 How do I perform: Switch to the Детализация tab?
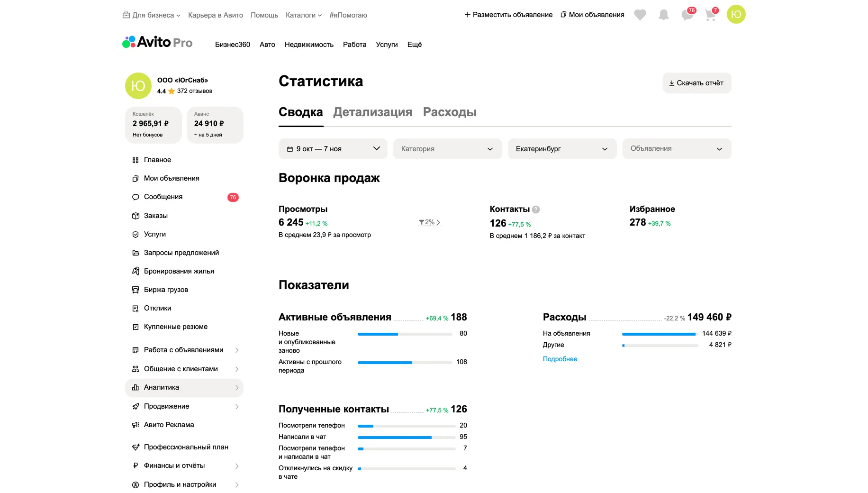(373, 112)
